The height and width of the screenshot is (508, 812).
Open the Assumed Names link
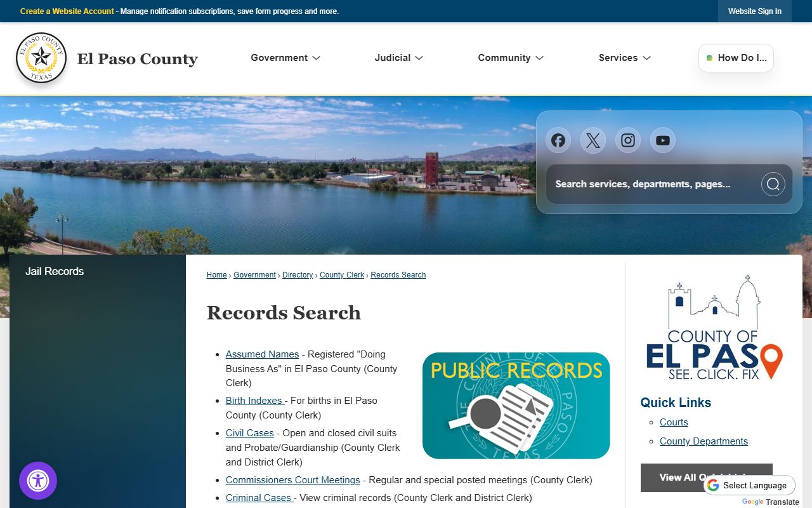click(x=262, y=354)
